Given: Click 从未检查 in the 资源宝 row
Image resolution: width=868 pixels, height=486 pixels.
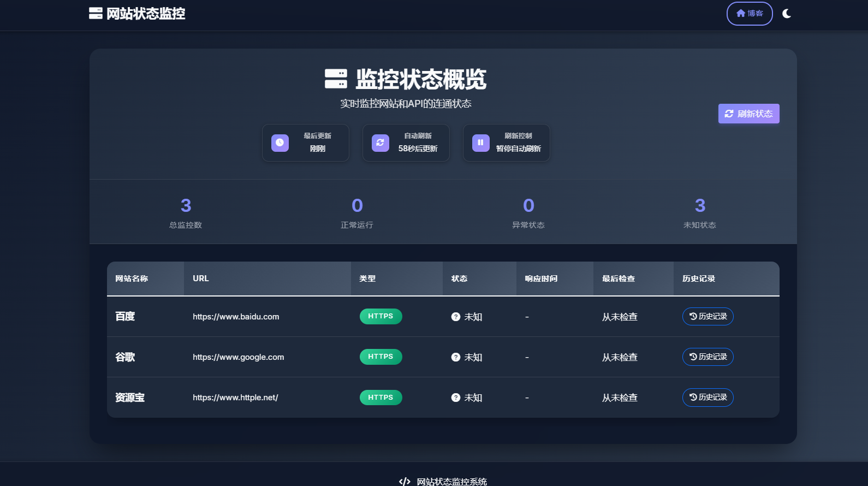Looking at the screenshot, I should (x=620, y=398).
